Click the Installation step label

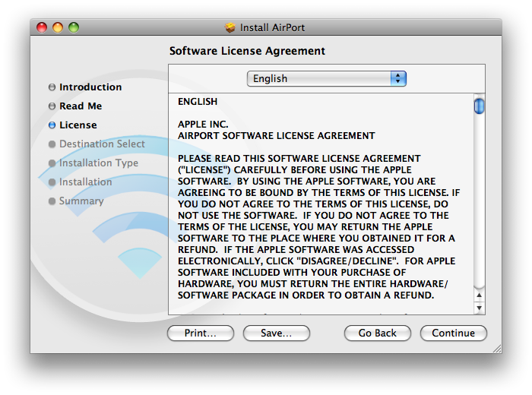[x=85, y=182]
